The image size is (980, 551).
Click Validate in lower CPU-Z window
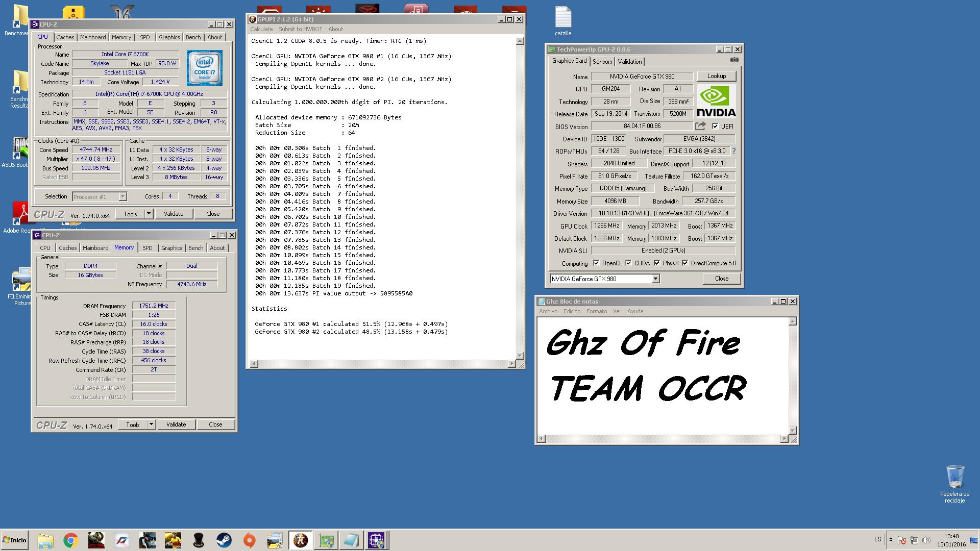pos(176,424)
